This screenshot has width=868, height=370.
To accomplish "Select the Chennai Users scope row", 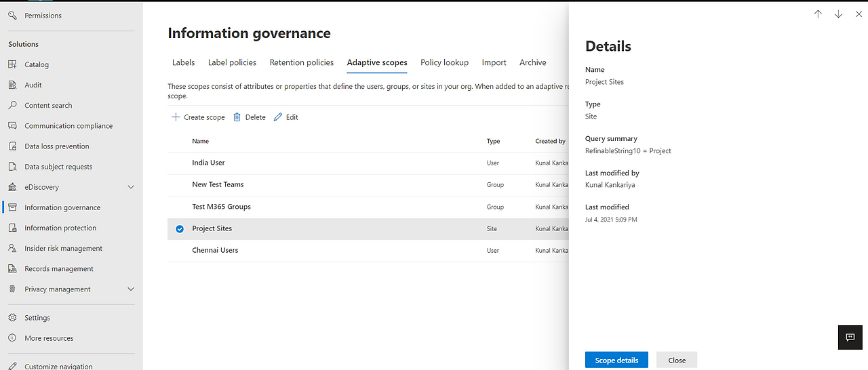I will point(368,250).
